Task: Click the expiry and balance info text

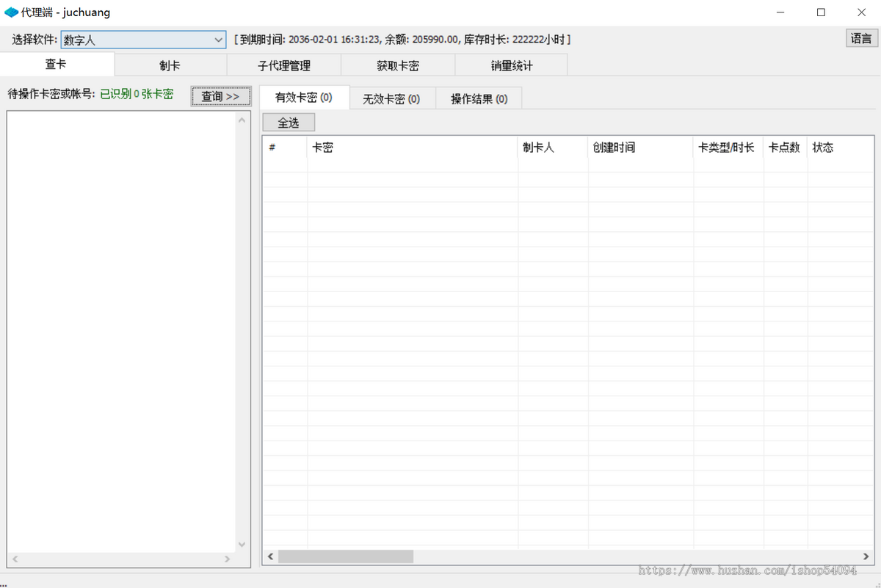Action: click(x=402, y=40)
